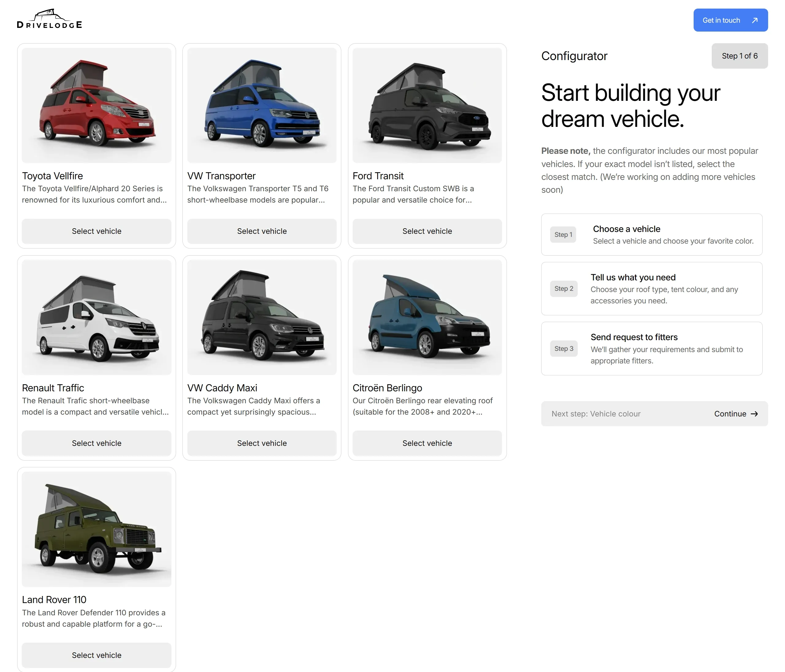This screenshot has height=672, width=785.
Task: Click the Step 1 of 6 badge
Action: coord(739,56)
